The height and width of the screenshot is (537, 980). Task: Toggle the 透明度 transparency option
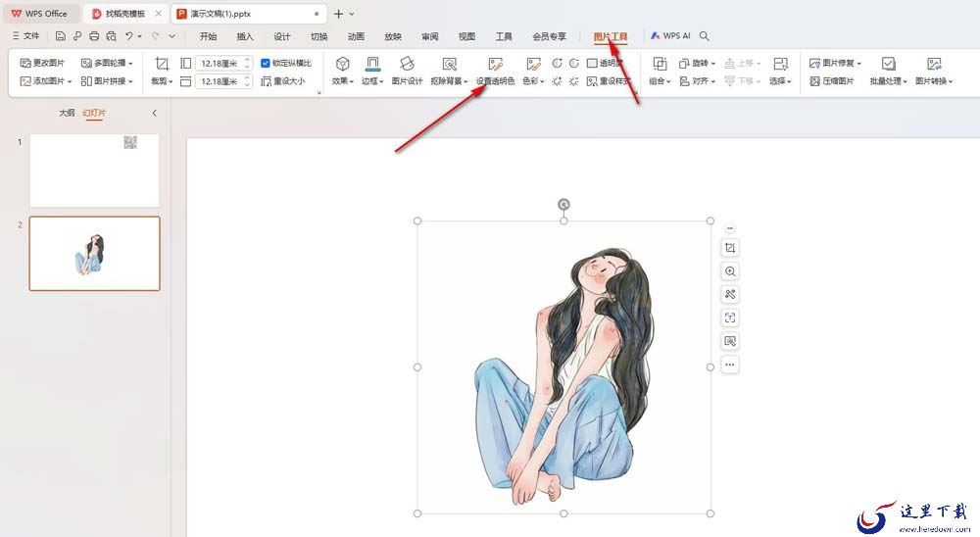point(605,63)
